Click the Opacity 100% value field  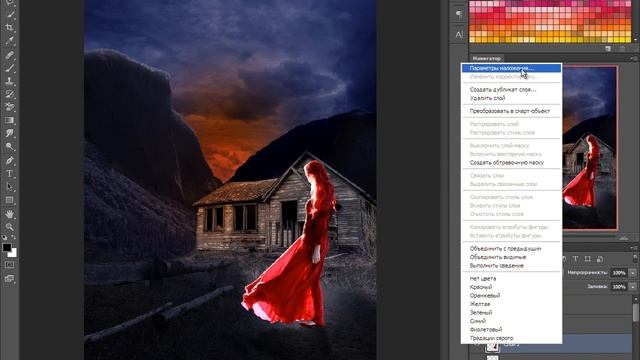pyautogui.click(x=619, y=273)
